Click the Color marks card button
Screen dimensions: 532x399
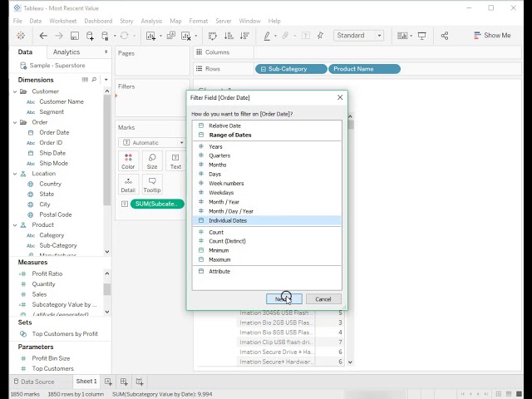point(128,161)
